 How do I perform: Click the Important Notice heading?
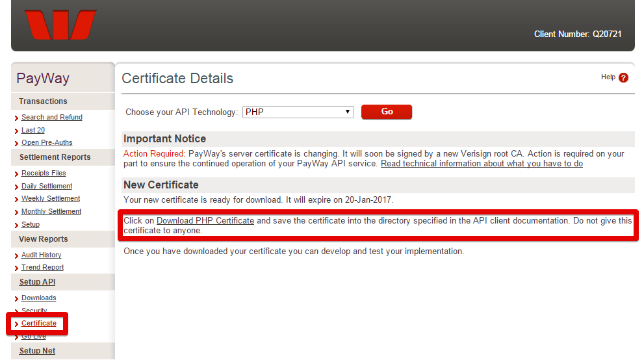click(x=164, y=139)
